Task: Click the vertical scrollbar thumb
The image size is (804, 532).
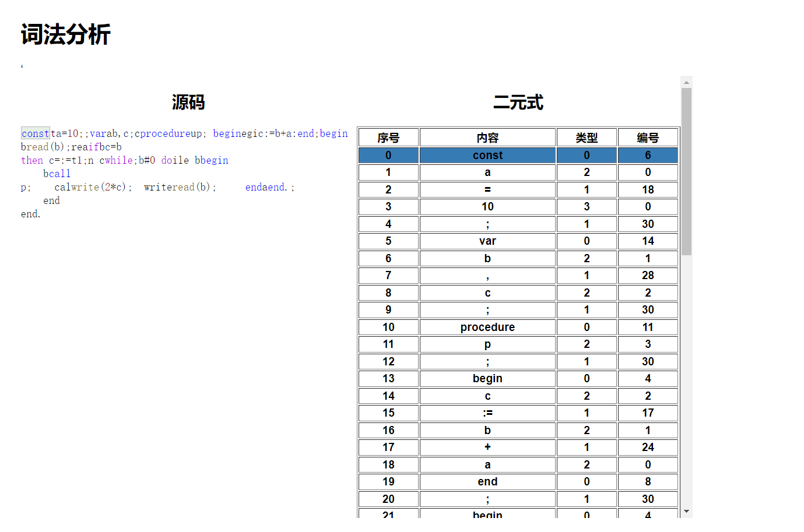Action: 686,171
